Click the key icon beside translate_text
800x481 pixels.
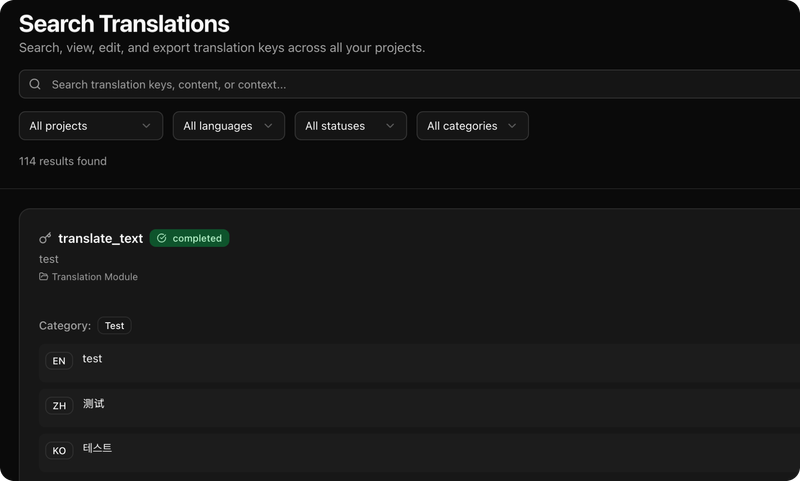tap(45, 238)
